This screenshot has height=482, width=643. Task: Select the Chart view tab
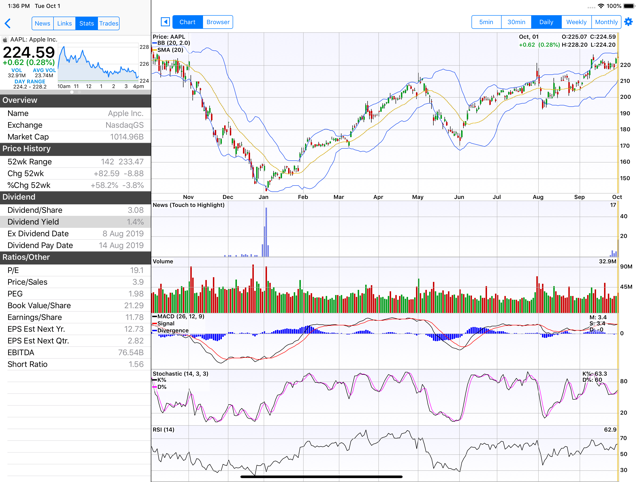pyautogui.click(x=187, y=22)
